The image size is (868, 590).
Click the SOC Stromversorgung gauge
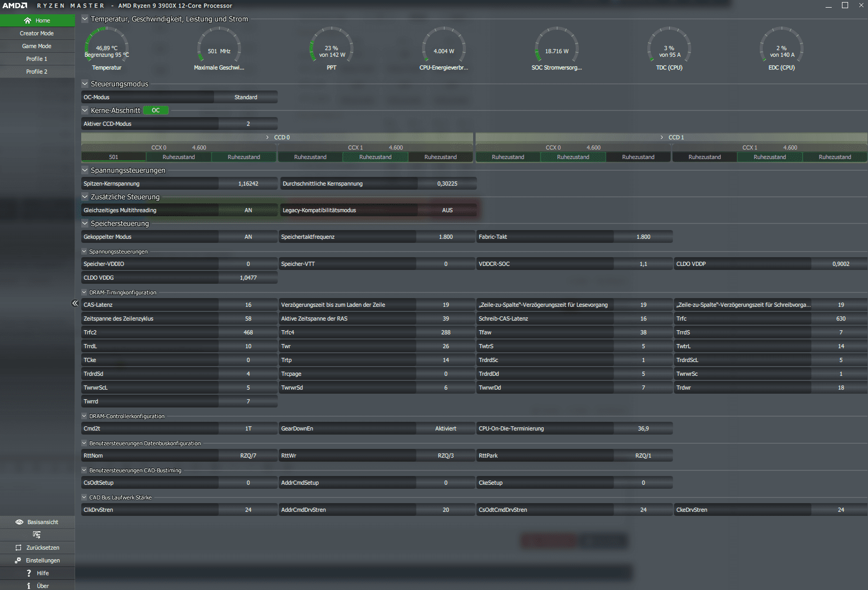click(556, 50)
